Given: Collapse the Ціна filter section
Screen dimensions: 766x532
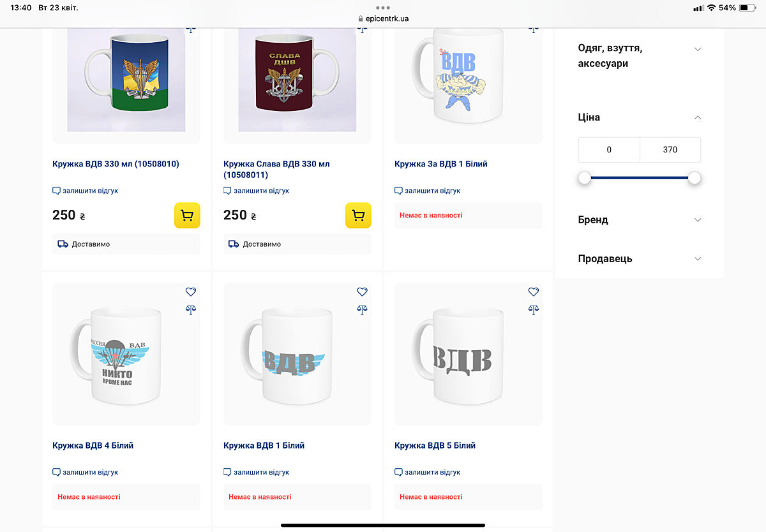Looking at the screenshot, I should 698,117.
